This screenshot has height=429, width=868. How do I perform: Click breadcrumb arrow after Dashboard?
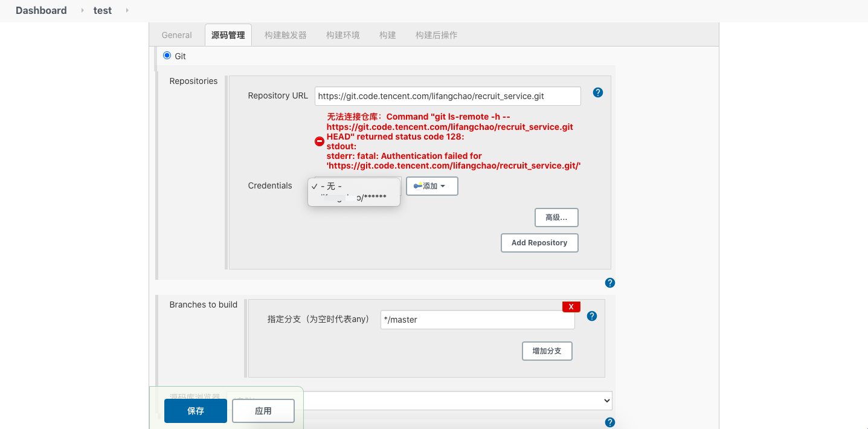82,10
